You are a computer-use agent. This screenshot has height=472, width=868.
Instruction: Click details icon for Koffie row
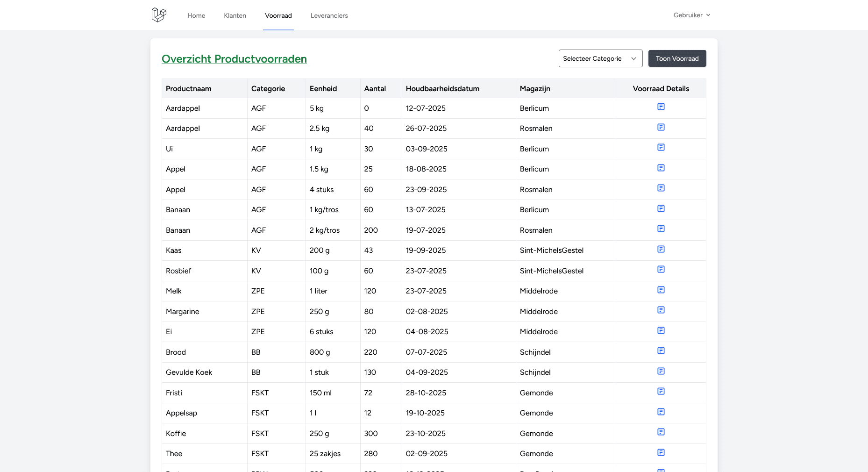(661, 432)
